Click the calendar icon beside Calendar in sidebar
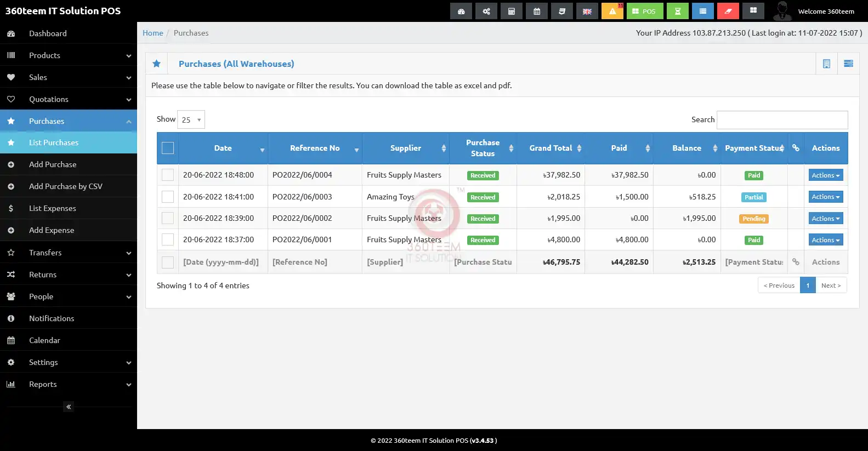This screenshot has height=451, width=868. pyautogui.click(x=11, y=340)
